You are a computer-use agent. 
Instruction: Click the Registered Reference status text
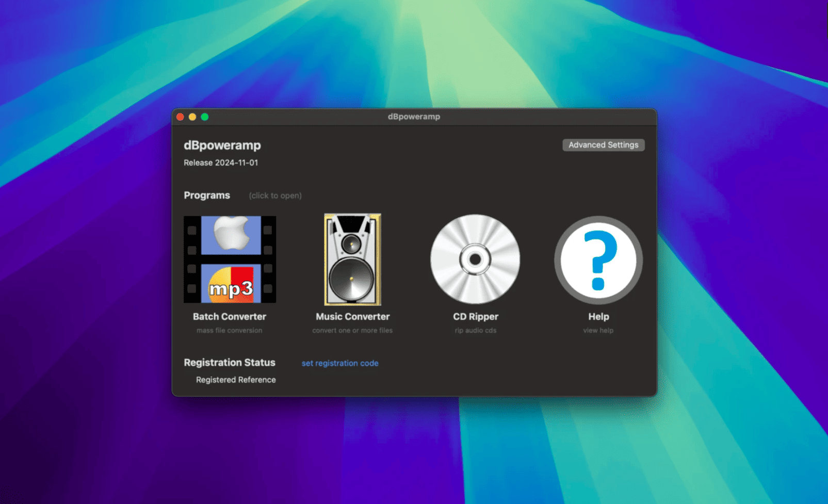(x=236, y=380)
